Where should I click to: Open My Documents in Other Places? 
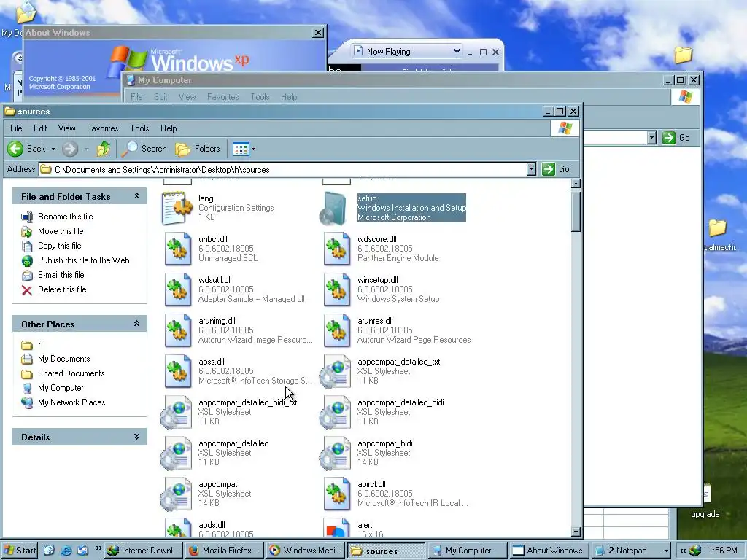click(64, 359)
